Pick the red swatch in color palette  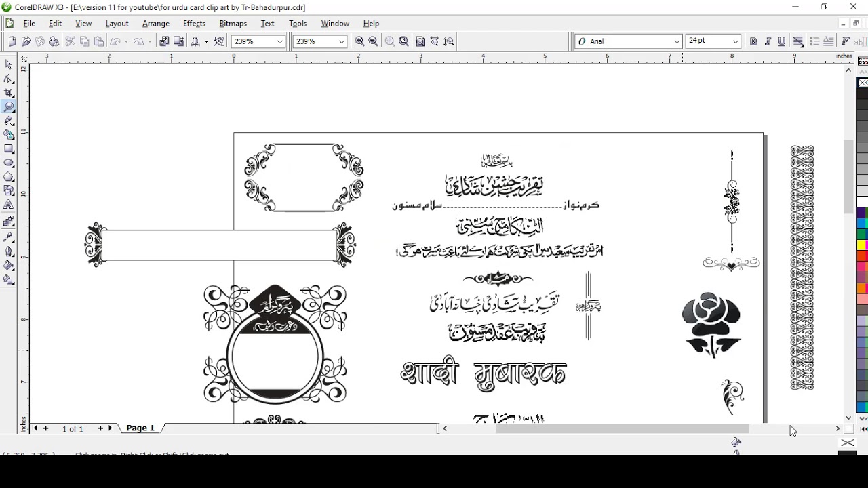coord(861,256)
